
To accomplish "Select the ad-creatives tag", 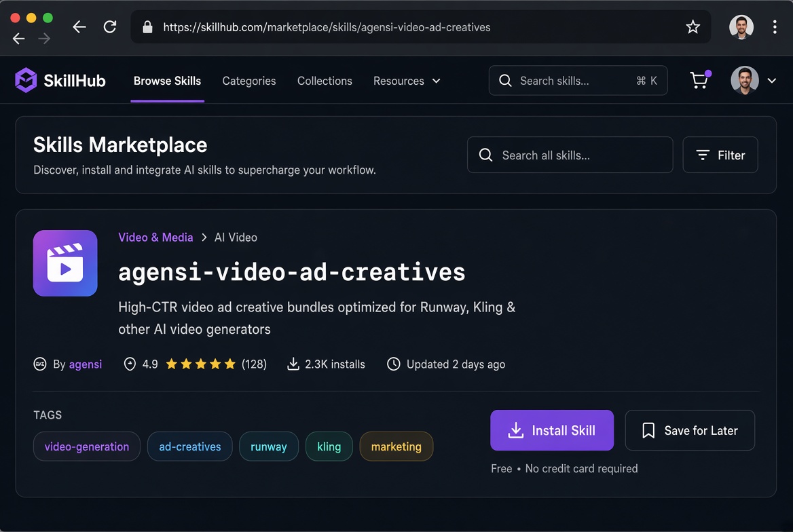I will (189, 446).
